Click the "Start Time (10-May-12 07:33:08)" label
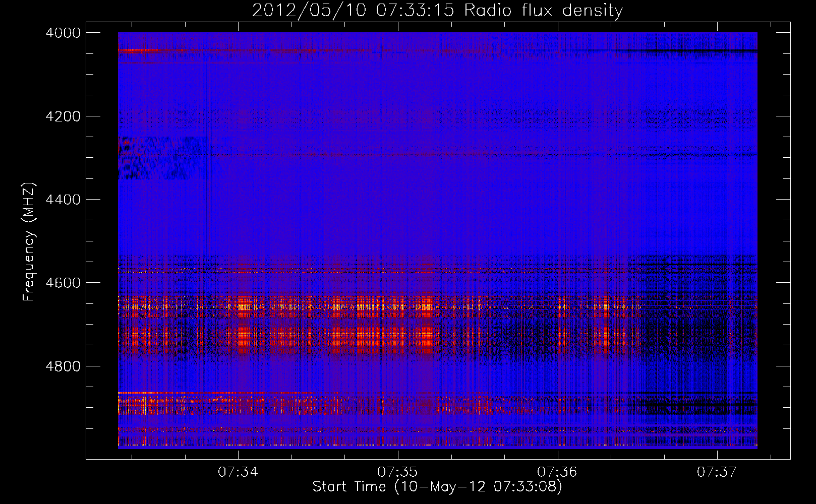Screen dimensions: 816x504 coord(437,487)
